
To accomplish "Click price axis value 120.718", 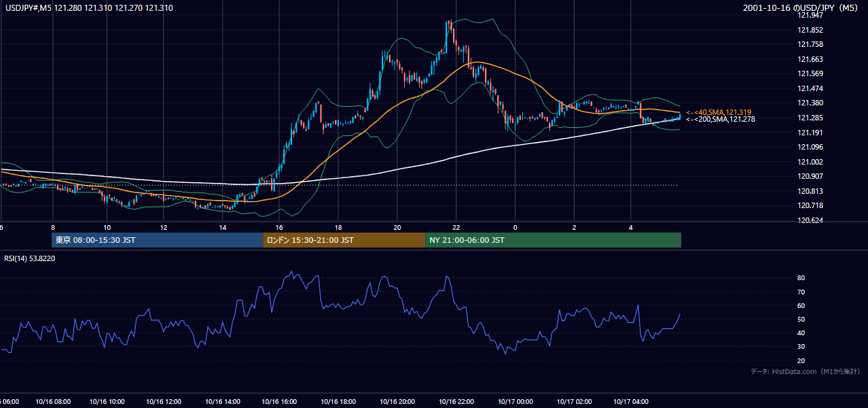I will coord(810,205).
